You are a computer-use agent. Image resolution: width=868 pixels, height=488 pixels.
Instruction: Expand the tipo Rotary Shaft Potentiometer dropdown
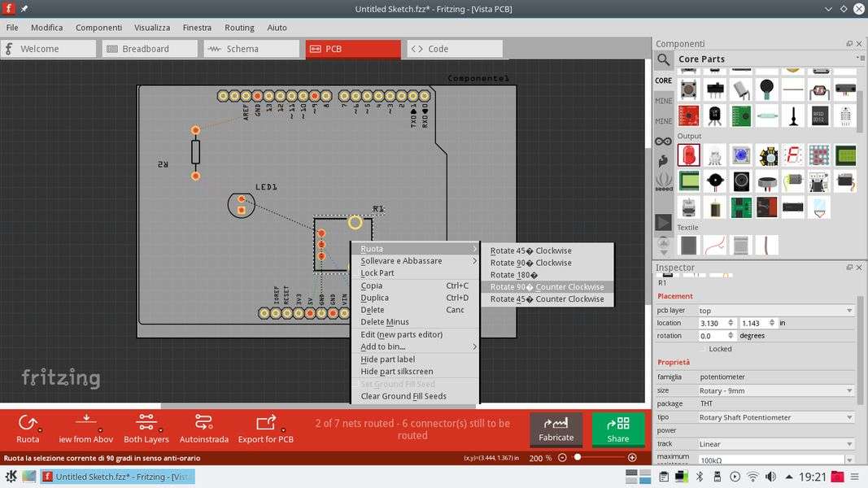[775, 417]
